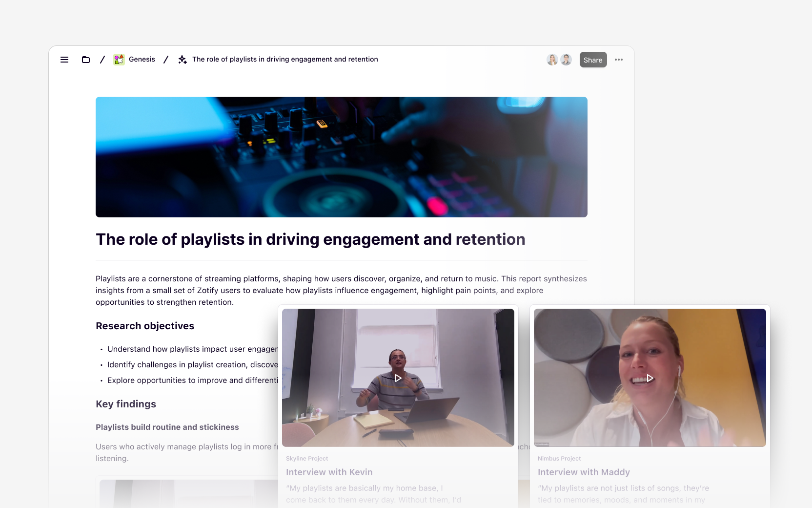Click the Nimbus Project label

coord(559,459)
